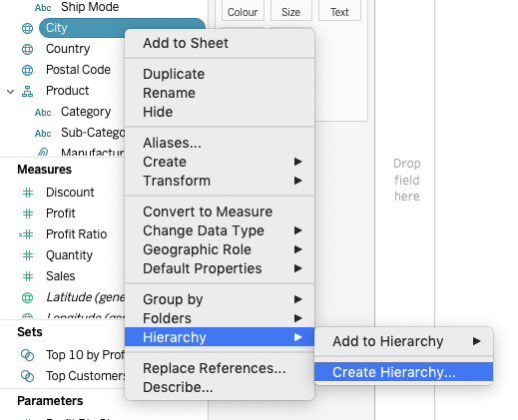Screen dimensions: 518x420
Task: Click the Colour button on Marks card
Action: (x=243, y=11)
